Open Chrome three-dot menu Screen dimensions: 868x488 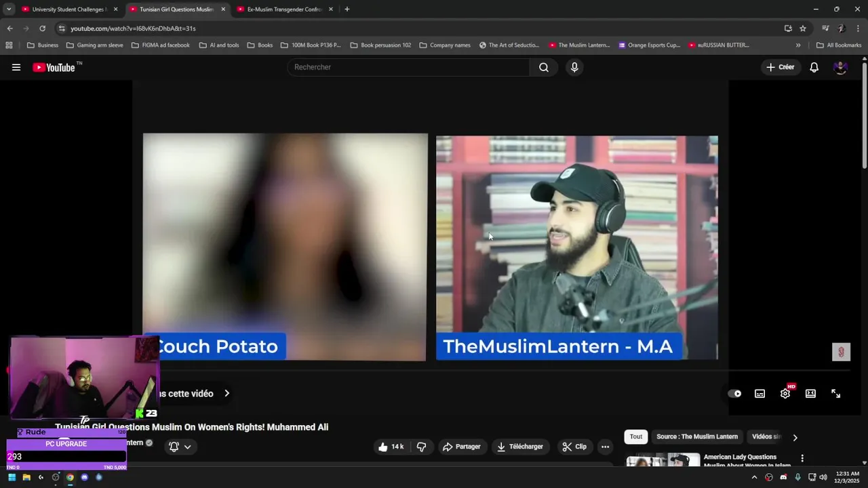(x=859, y=28)
